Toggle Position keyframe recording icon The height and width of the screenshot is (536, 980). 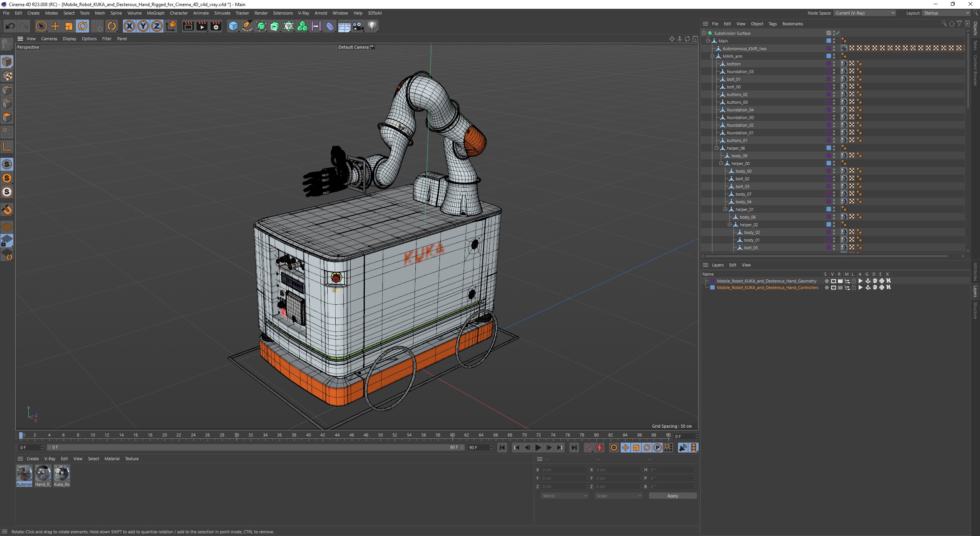click(625, 448)
